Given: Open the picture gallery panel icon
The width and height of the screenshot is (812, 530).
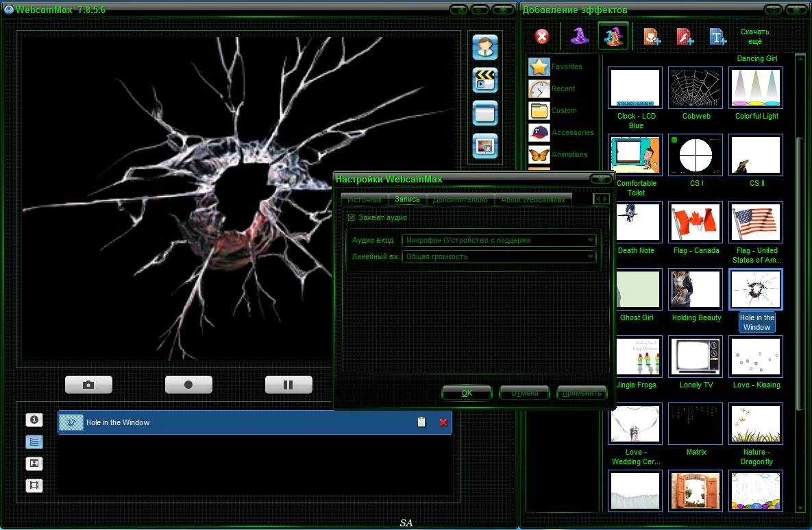Looking at the screenshot, I should point(34,463).
